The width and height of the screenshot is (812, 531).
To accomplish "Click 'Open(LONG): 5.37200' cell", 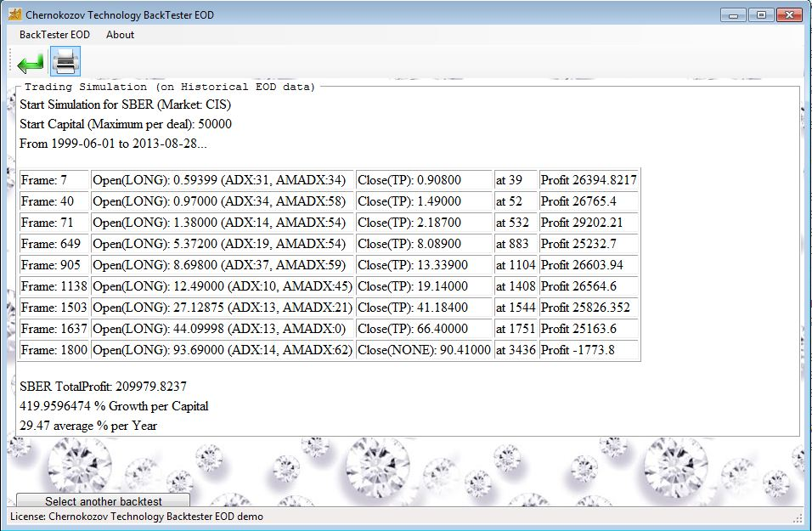I will point(223,244).
